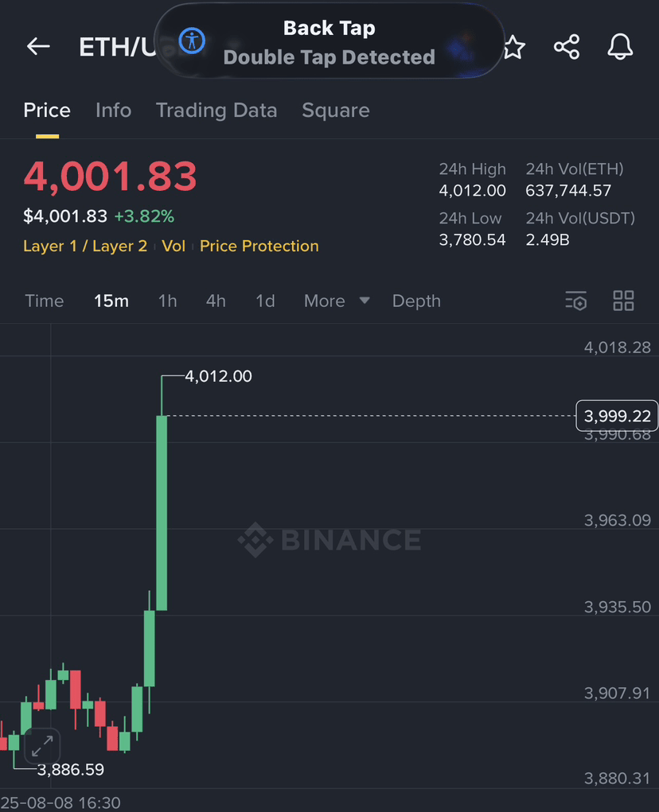Tap the accessibility Back Tap icon
The width and height of the screenshot is (659, 812).
[193, 41]
